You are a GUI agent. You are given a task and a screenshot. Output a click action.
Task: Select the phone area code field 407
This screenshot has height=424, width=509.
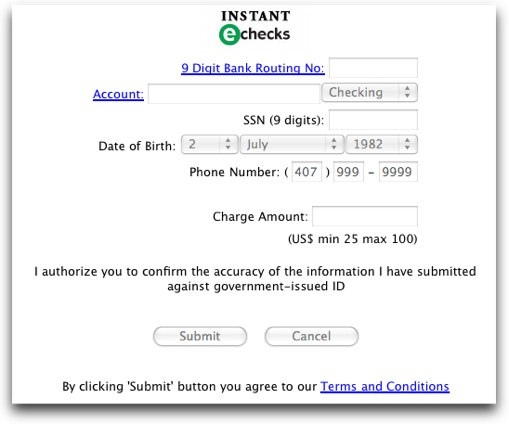click(x=307, y=172)
